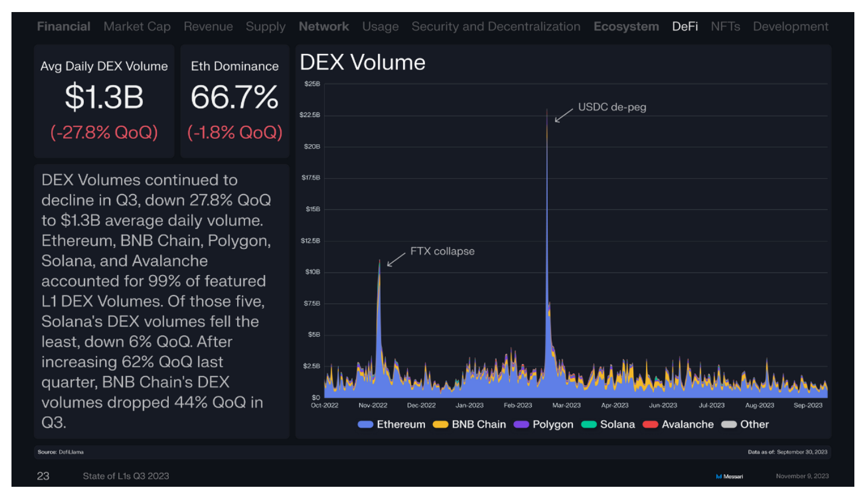Switch to the Market Cap tab
The image size is (867, 504).
coord(137,26)
